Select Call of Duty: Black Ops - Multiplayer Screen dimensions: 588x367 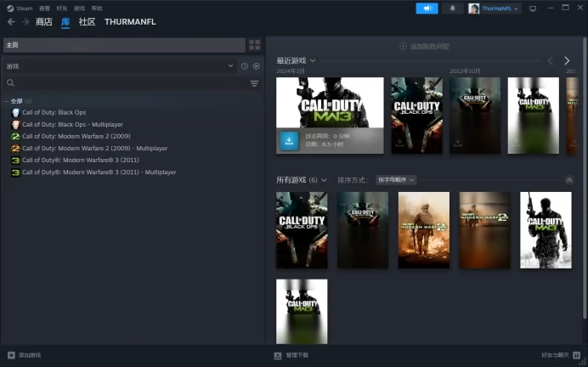tap(72, 125)
